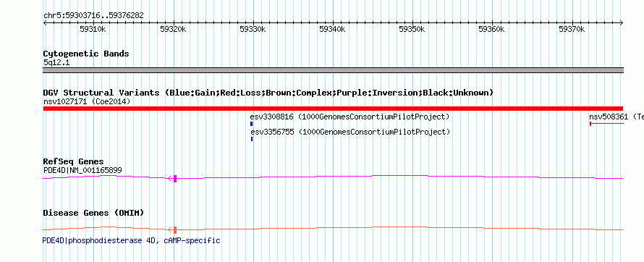Screen dimensions: 644x262
Task: Click the 59340k ruler tick label
Action: pos(332,29)
